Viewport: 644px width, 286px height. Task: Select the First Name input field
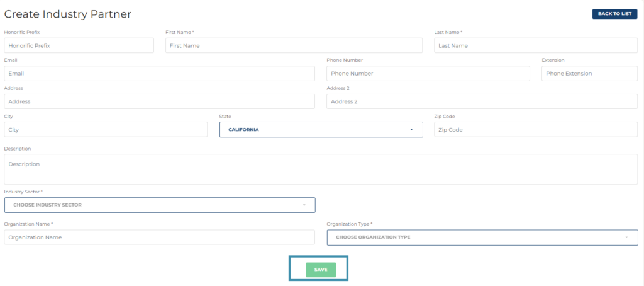[294, 46]
